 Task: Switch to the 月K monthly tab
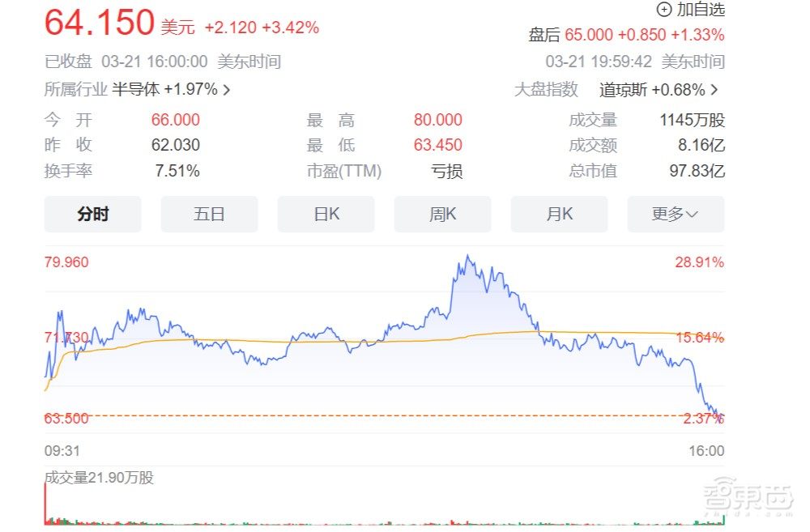coord(559,213)
